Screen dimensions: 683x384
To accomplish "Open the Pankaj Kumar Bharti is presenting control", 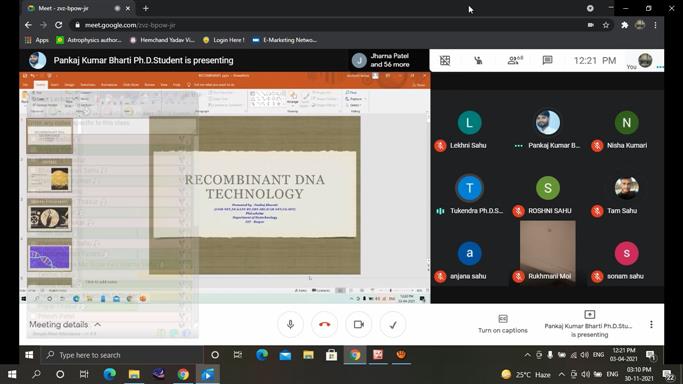I will [x=589, y=324].
